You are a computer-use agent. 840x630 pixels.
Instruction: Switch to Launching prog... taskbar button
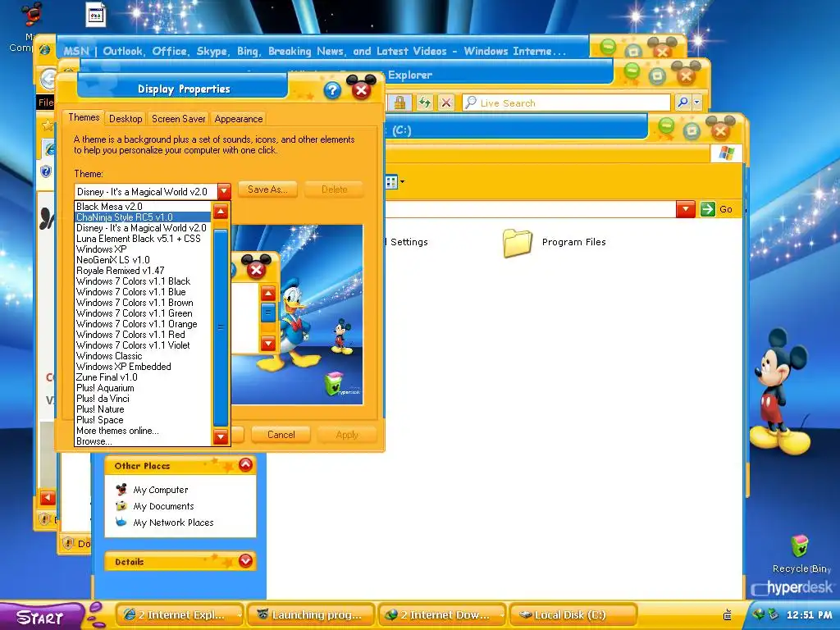tap(312, 615)
